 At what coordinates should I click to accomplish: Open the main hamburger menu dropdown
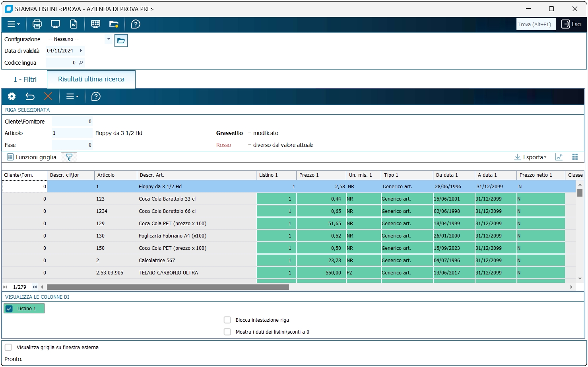pyautogui.click(x=14, y=24)
